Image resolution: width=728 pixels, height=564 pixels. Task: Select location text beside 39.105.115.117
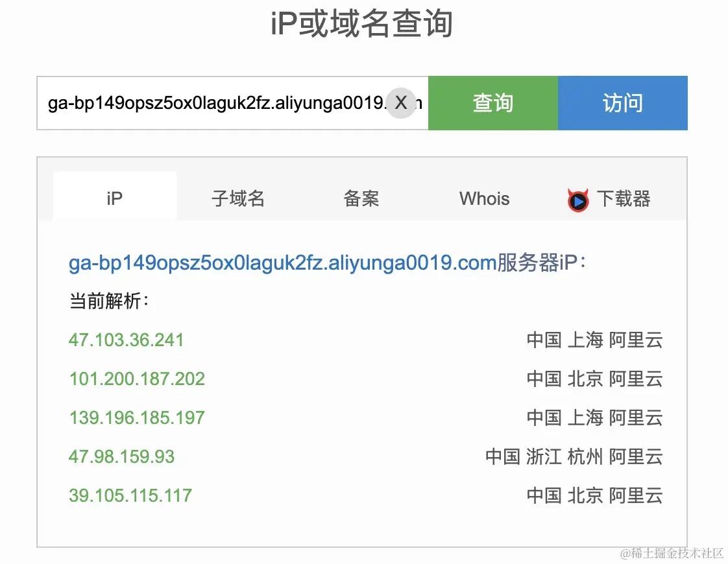point(594,496)
